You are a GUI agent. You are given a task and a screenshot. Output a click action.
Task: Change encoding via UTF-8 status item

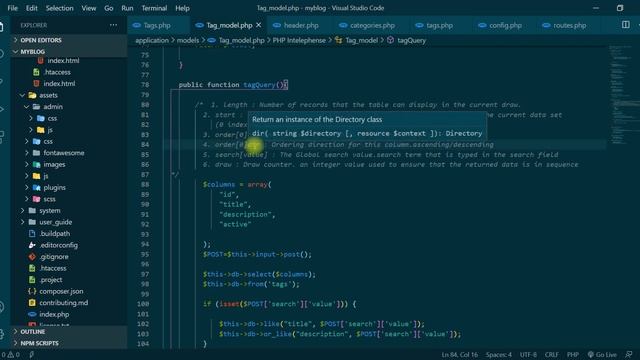tap(528, 355)
